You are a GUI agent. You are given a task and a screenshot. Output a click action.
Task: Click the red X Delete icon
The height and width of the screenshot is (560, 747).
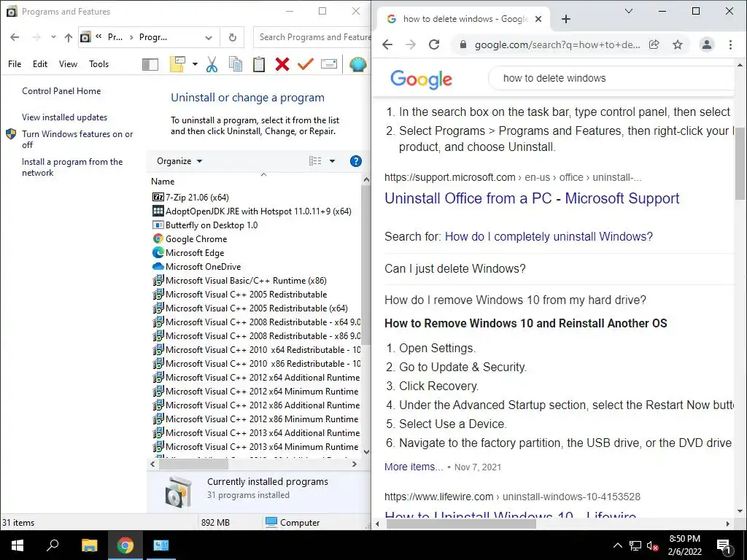282,64
